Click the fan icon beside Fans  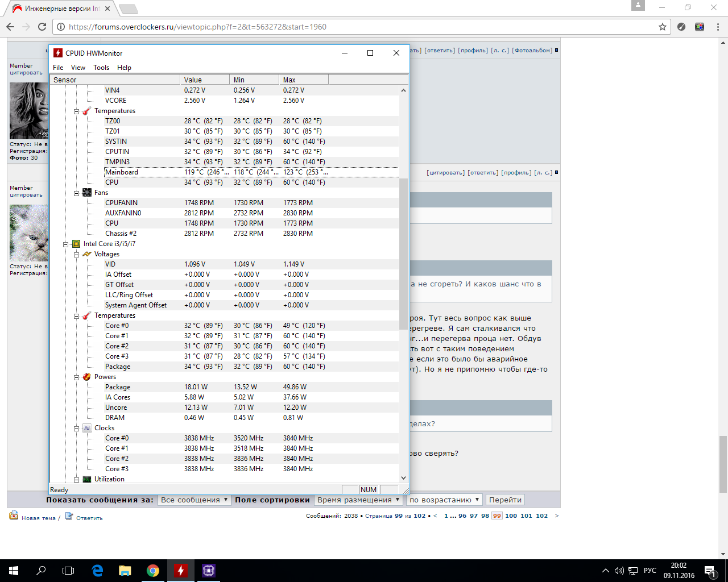[x=87, y=193]
